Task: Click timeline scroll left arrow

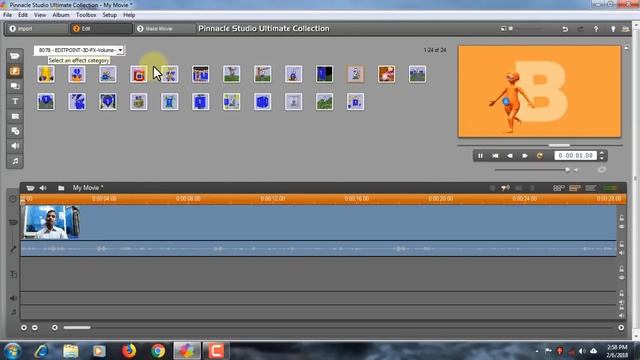Action: (54, 327)
